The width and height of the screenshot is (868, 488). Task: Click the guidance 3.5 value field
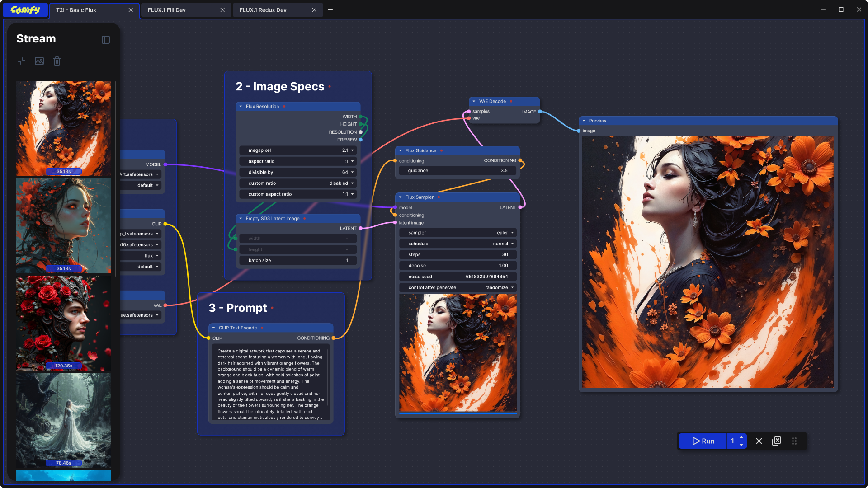click(x=458, y=171)
